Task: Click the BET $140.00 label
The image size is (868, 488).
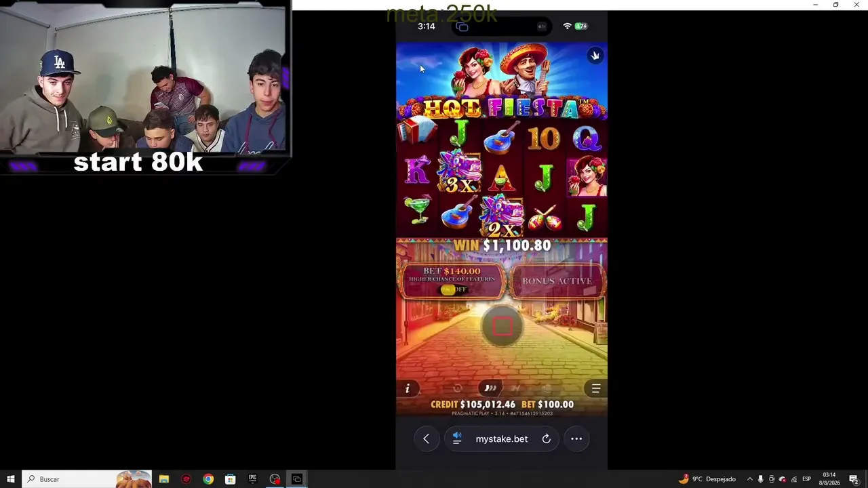Action: pyautogui.click(x=452, y=271)
